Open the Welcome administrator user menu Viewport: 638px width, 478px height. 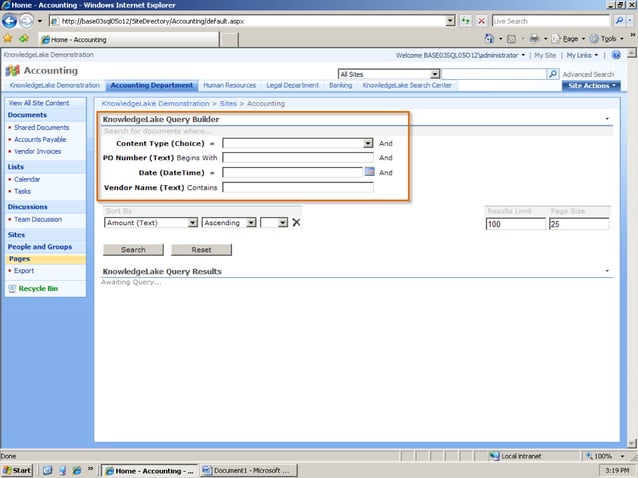460,55
